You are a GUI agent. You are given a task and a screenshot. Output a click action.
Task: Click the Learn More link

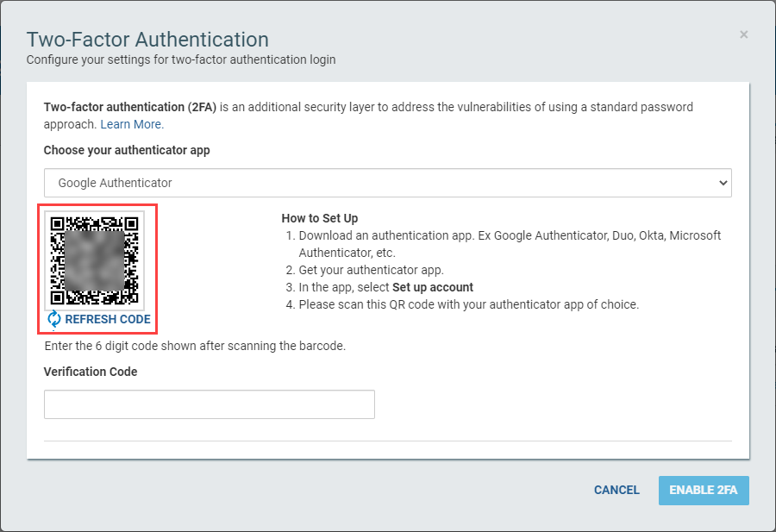132,124
